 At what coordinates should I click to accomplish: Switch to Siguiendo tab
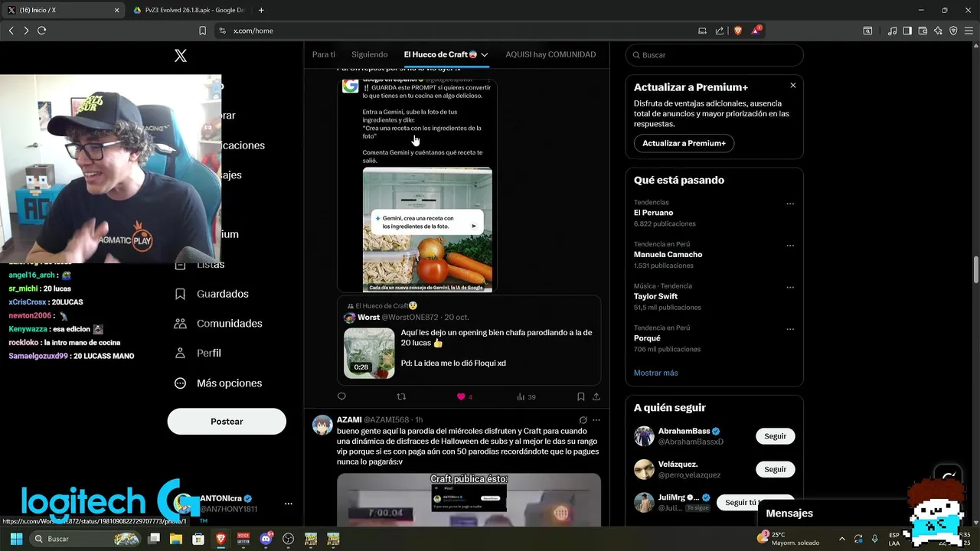[370, 54]
